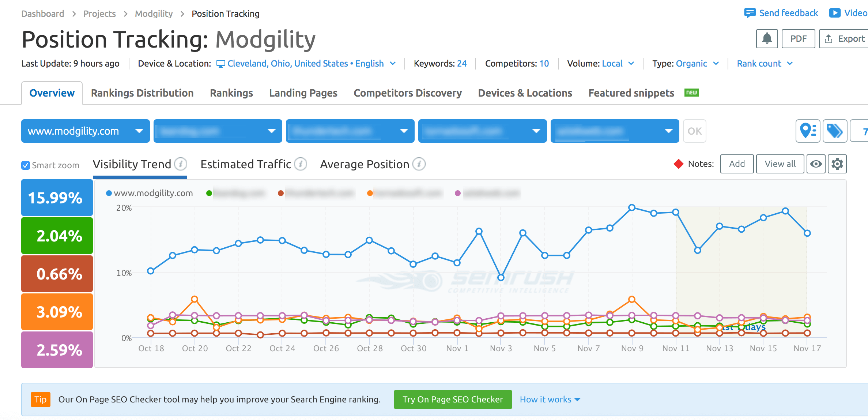Click the OK button
This screenshot has width=868, height=420.
pos(694,131)
